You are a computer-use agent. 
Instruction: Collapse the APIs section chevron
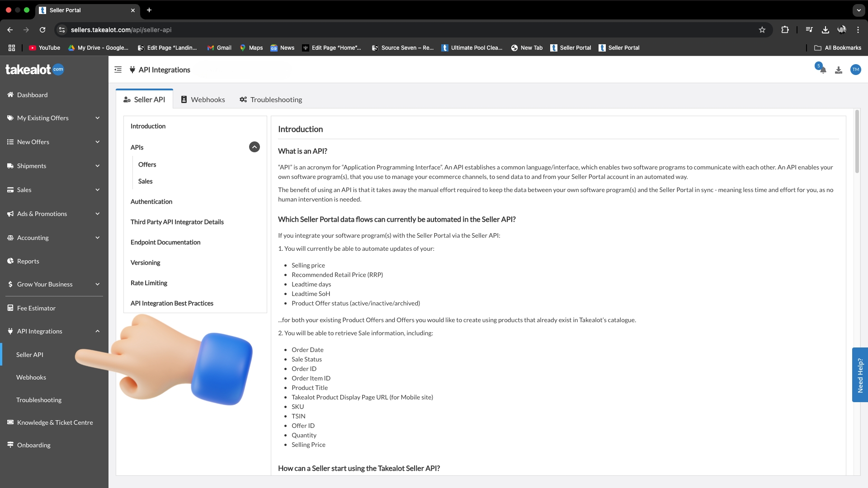click(255, 147)
